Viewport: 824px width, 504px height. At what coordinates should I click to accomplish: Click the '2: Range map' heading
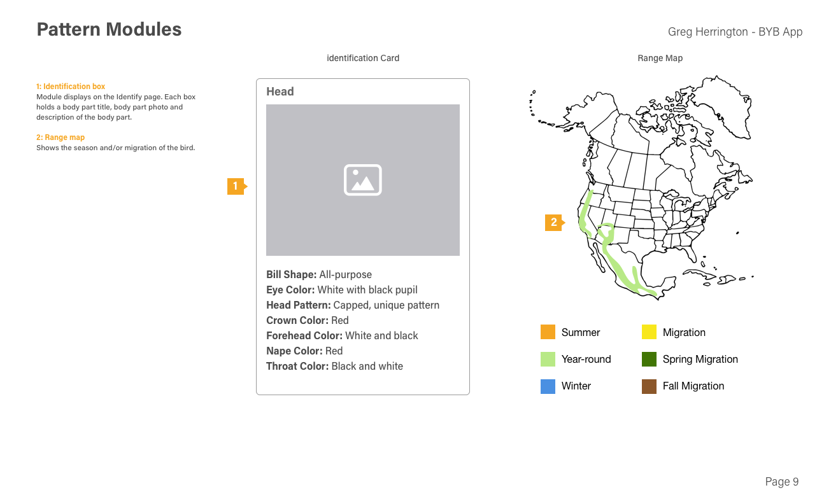(x=60, y=137)
